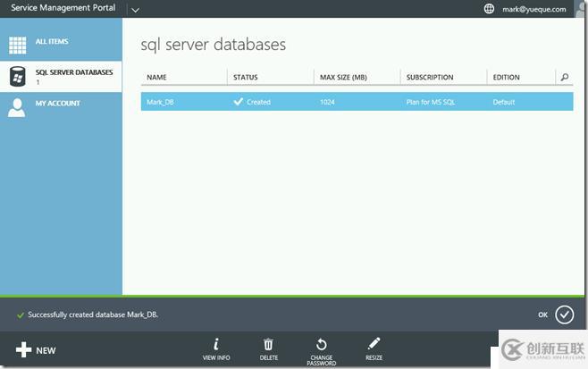Sort by MAX SIZE (MB) column
This screenshot has width=588, height=369.
343,77
